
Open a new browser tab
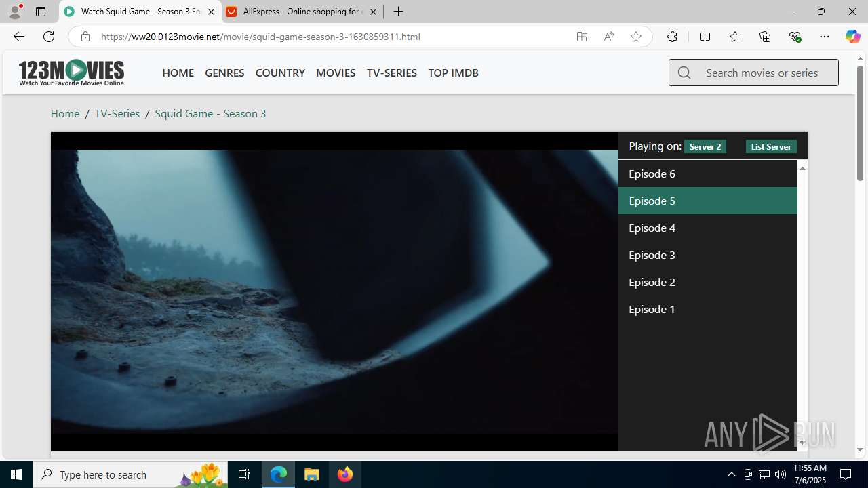[x=399, y=12]
